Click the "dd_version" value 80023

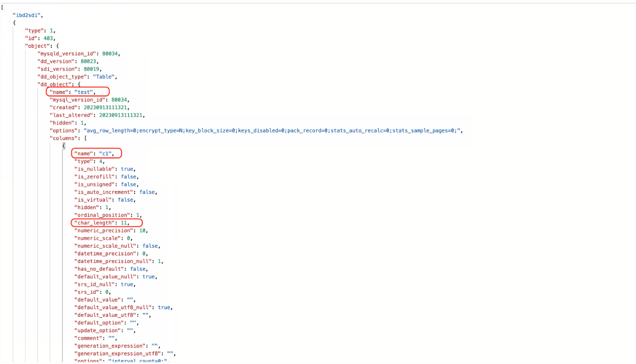89,61
